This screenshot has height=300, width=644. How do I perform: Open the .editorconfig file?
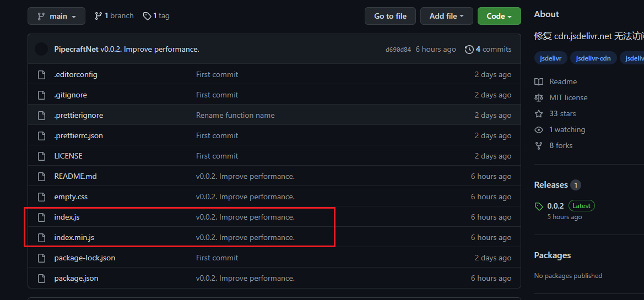coord(75,75)
